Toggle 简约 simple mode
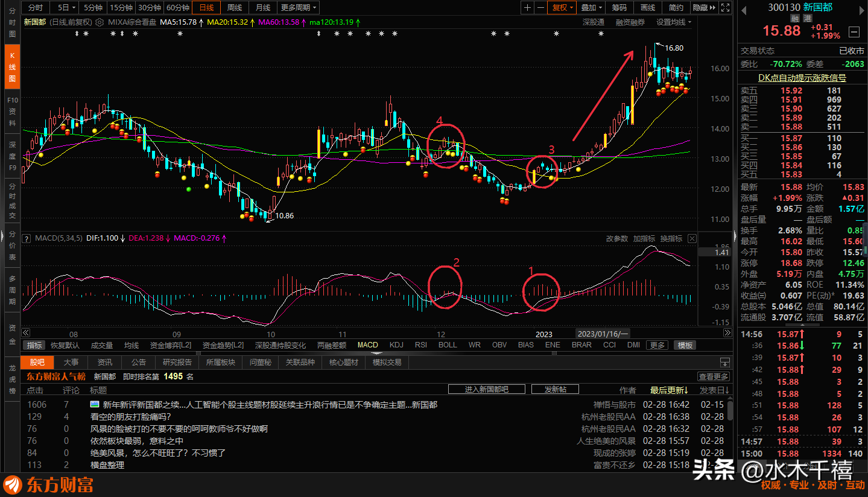The width and height of the screenshot is (868, 497). [677, 8]
